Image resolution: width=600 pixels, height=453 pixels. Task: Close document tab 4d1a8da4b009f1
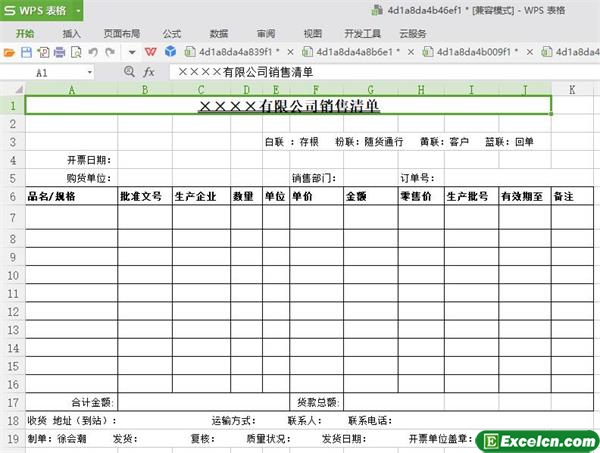(x=530, y=52)
